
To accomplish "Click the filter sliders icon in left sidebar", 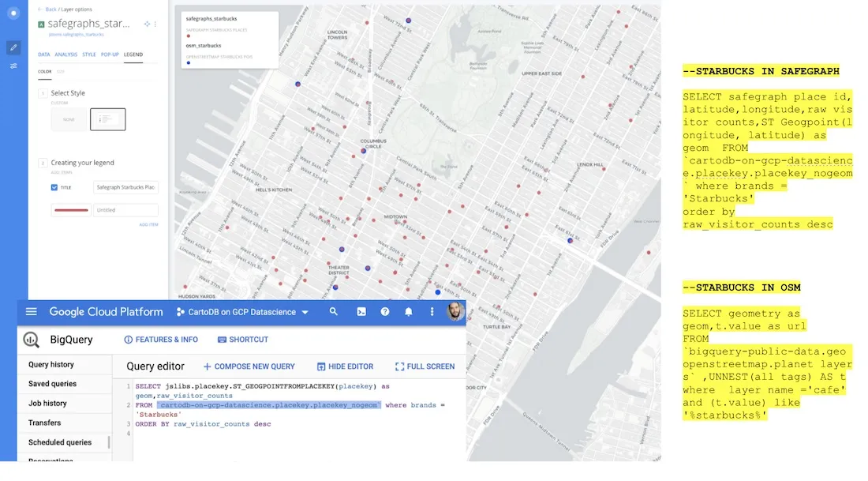I will (13, 66).
